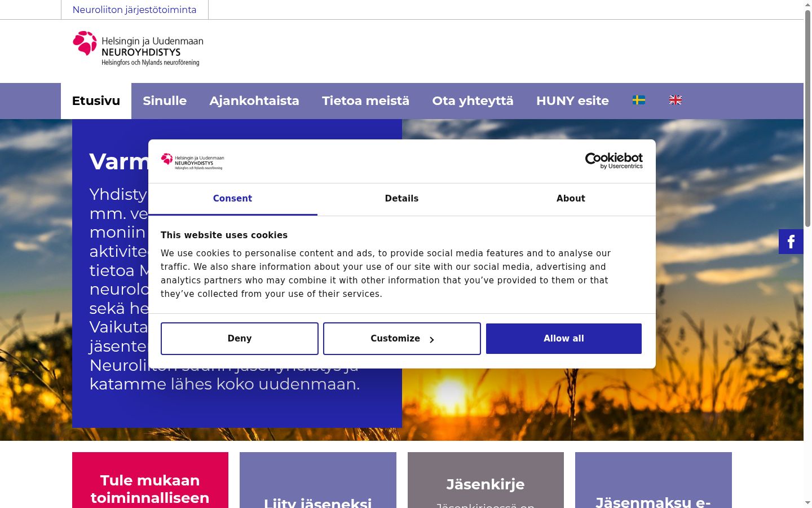Switch to the Details tab
Viewport: 812px width, 508px height.
[401, 199]
